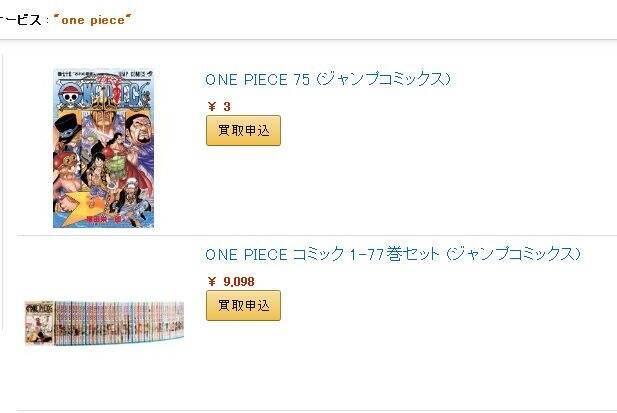Screen dimensions: 617x413
Task: Open the ONE PIECE 75 cover thumbnail
Action: [x=103, y=148]
